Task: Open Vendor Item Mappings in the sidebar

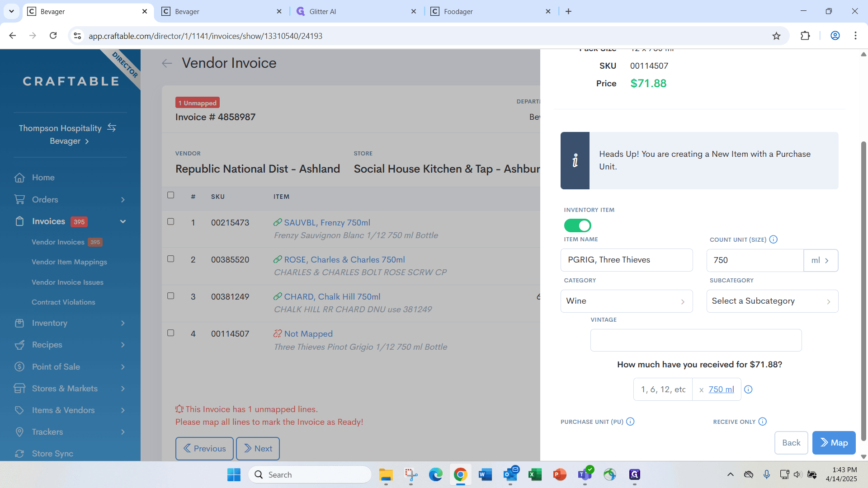Action: 69,262
